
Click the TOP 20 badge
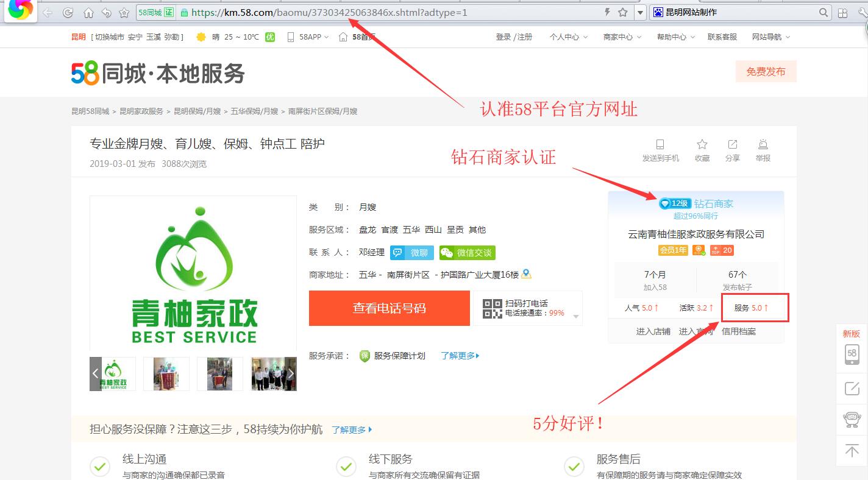722,250
